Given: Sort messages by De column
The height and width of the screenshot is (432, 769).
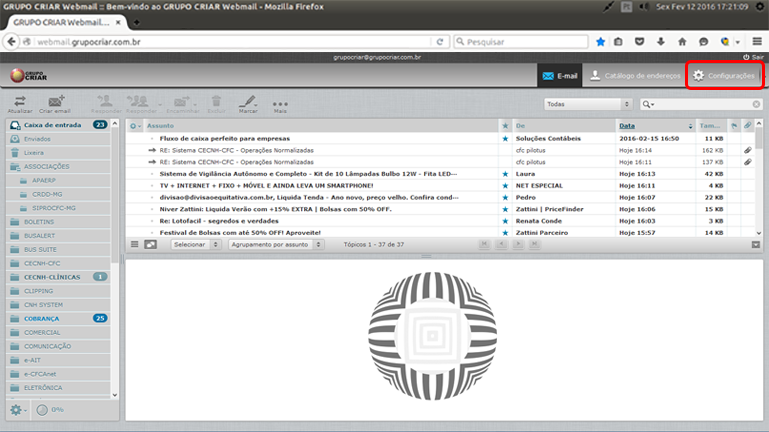Looking at the screenshot, I should coord(520,126).
